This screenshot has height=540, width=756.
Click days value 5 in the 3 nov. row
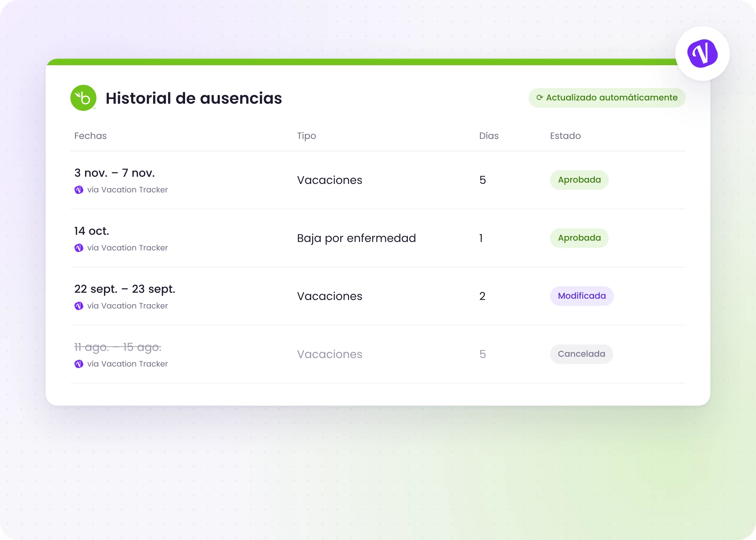click(483, 180)
